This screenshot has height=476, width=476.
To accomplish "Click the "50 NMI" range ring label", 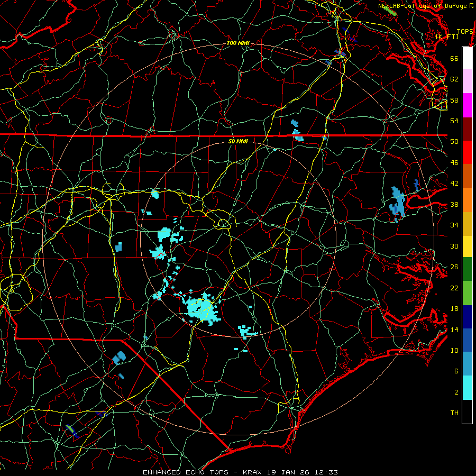I will point(238,141).
